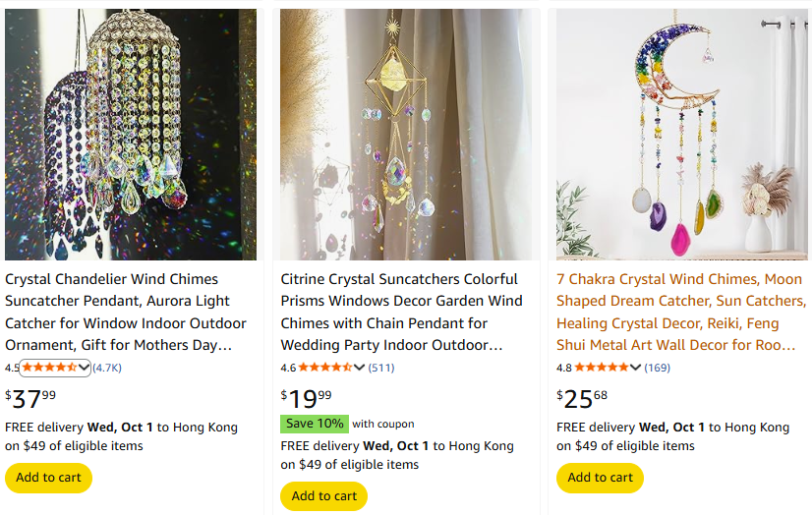Screen dimensions: 812x515
Task: Add Citrine Crystal Suncatchers to cart
Action: [323, 496]
